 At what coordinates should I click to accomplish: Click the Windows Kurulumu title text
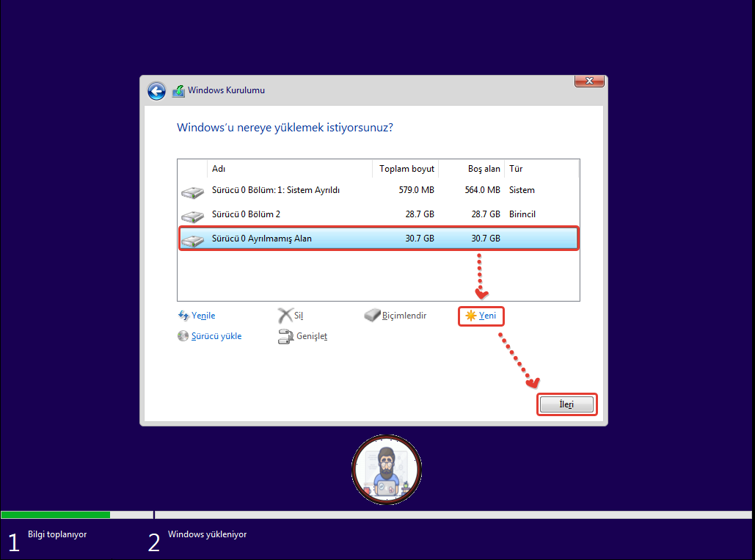point(226,90)
